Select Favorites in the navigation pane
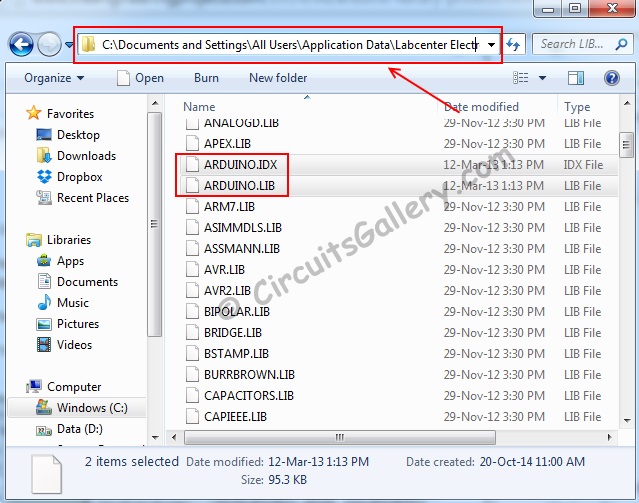The width and height of the screenshot is (639, 503). pos(70,114)
